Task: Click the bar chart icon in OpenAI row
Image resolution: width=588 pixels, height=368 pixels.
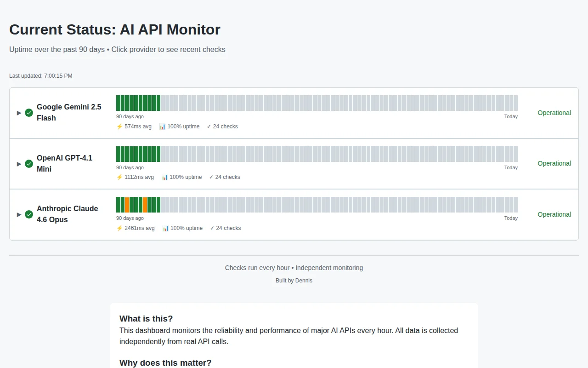Action: click(164, 177)
